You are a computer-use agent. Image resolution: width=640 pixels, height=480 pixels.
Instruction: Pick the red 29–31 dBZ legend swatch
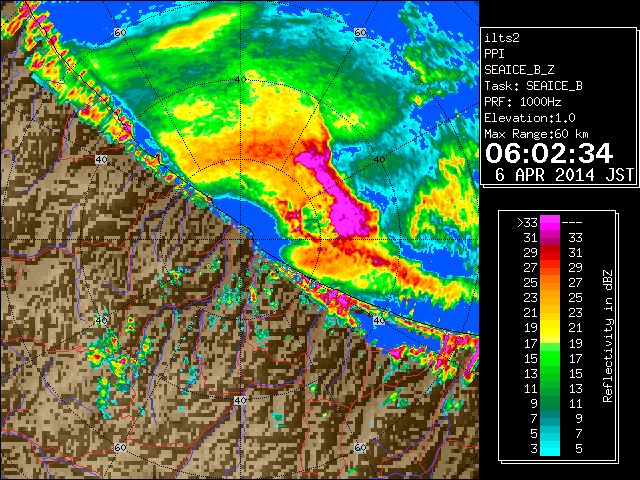(550, 253)
